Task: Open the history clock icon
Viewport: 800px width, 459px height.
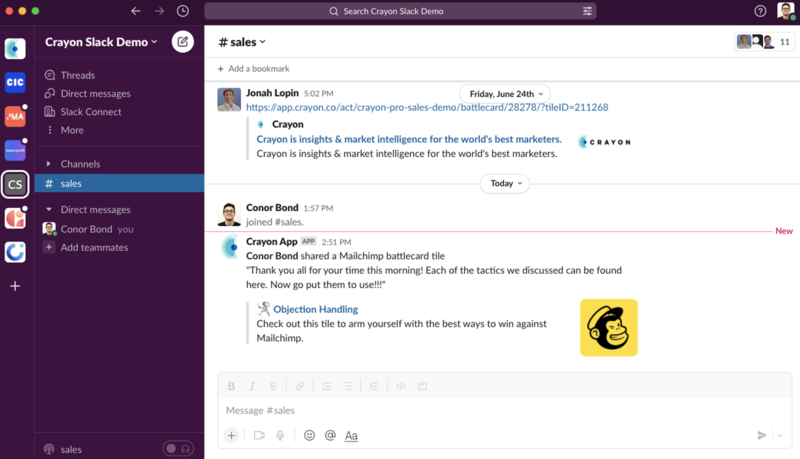Action: [182, 11]
